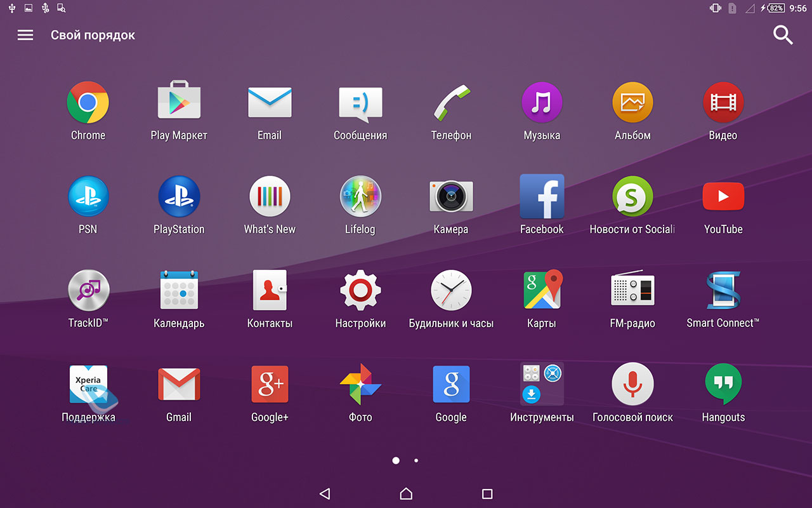Open the Календарь calendar app

pos(179,290)
